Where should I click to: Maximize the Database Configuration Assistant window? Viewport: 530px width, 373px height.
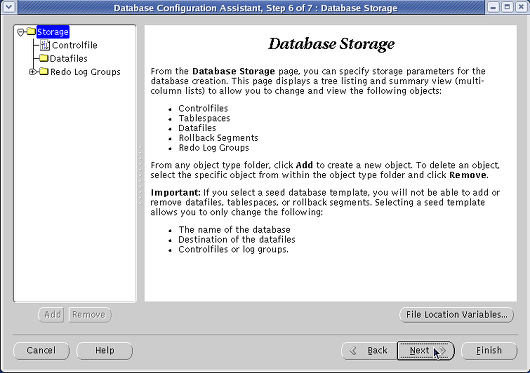pos(507,7)
